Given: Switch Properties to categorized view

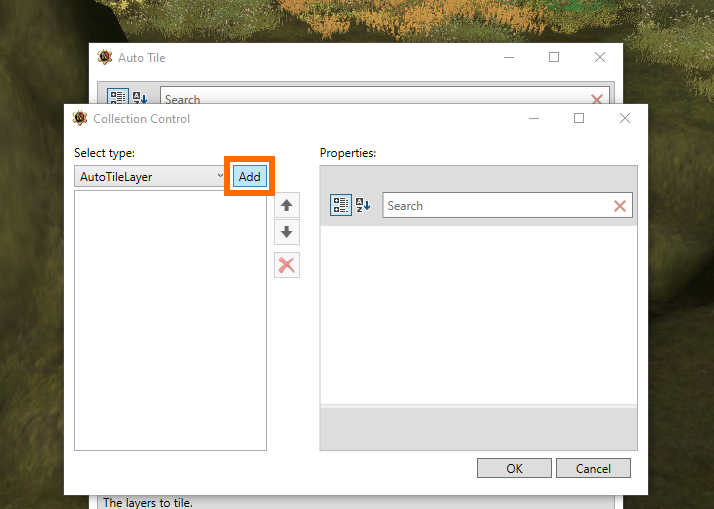Looking at the screenshot, I should point(341,205).
